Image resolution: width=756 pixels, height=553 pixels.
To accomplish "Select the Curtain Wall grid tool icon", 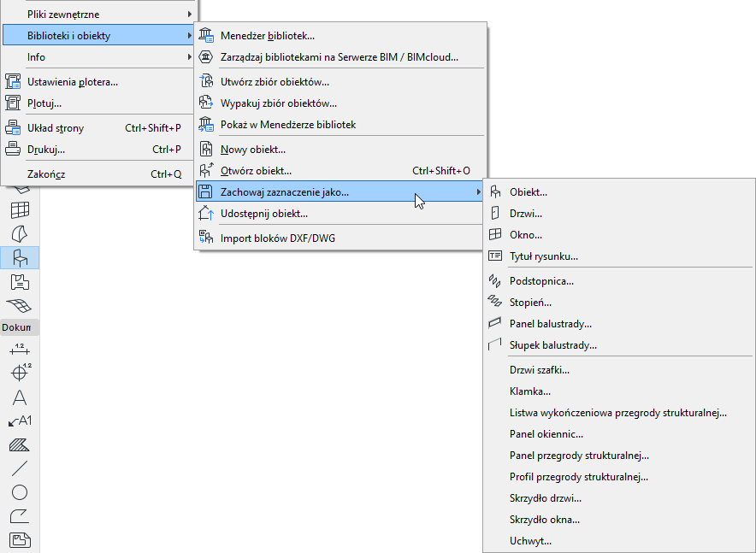I will 20,210.
